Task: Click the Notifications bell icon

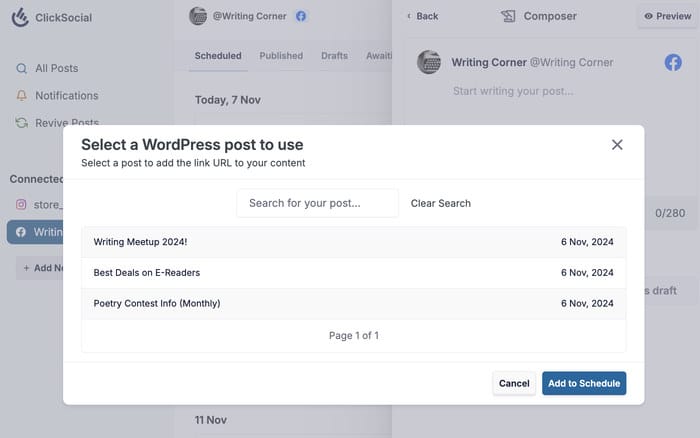Action: (21, 96)
